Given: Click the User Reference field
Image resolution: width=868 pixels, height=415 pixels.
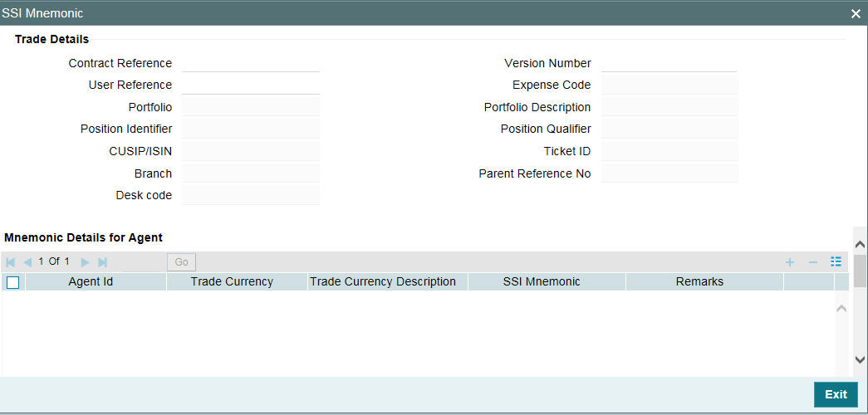Looking at the screenshot, I should point(251,85).
